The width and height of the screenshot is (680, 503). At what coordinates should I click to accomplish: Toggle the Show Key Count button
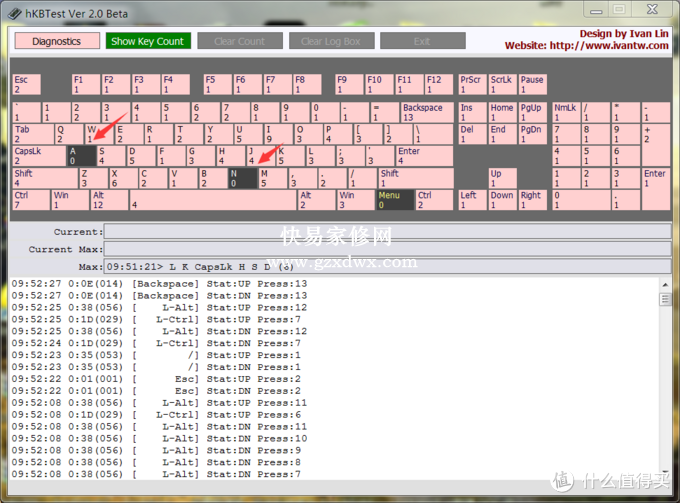(148, 41)
